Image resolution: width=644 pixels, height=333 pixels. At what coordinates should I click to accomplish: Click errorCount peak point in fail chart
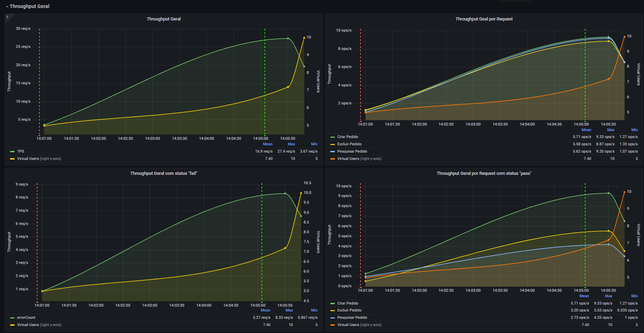pyautogui.click(x=285, y=194)
